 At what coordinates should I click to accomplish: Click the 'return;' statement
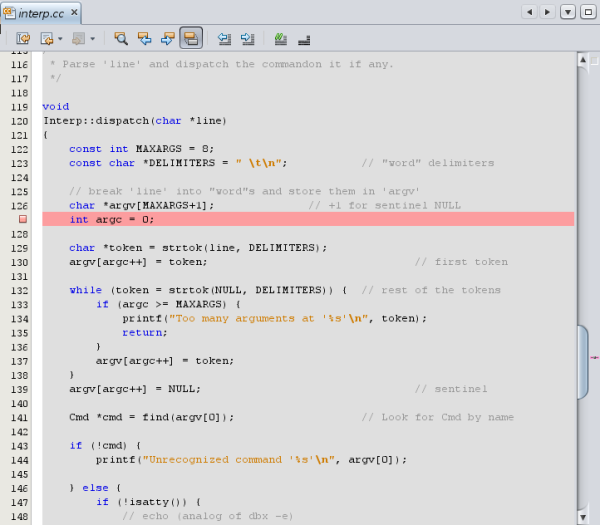145,333
